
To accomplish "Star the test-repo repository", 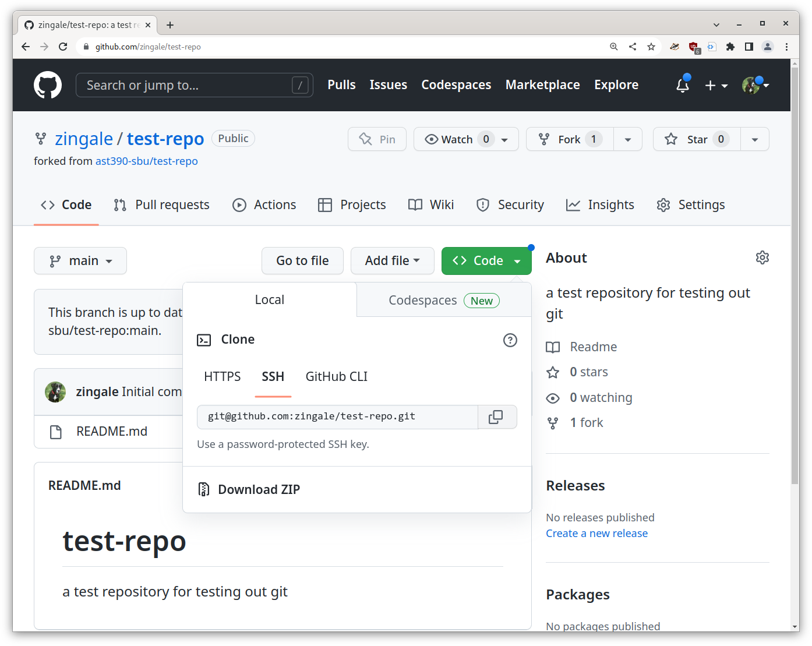I will click(696, 139).
